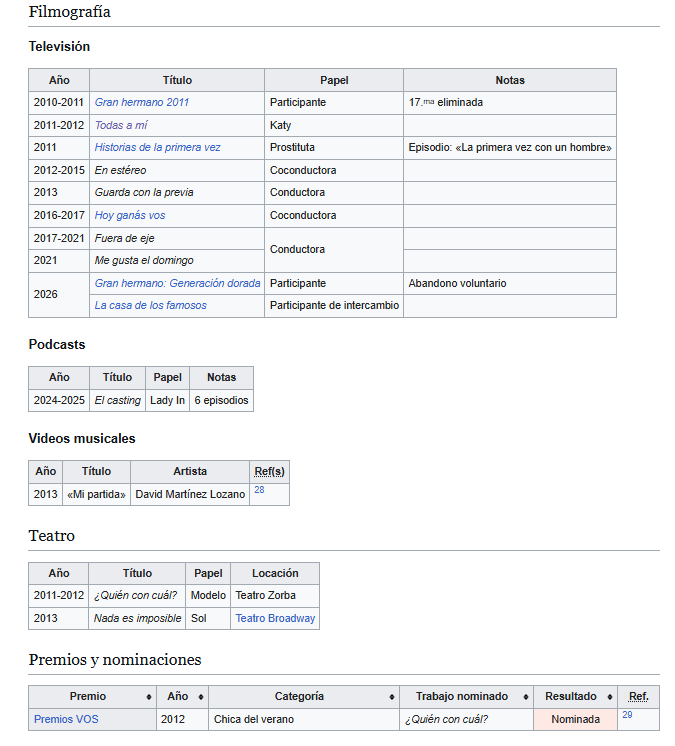Click the Ref(s) abbreviation header

269,471
